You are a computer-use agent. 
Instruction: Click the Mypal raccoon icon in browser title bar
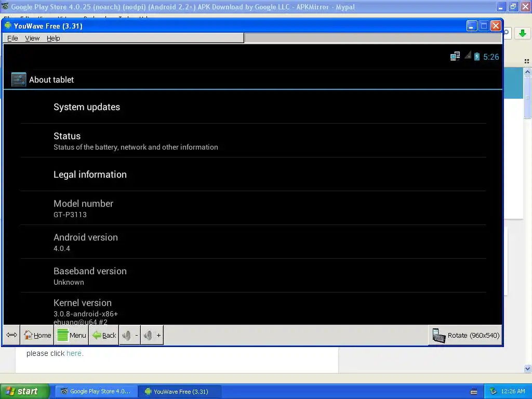point(5,6)
